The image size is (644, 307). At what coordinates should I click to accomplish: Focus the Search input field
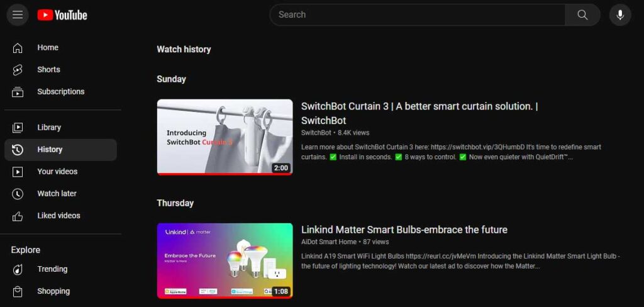coord(418,15)
